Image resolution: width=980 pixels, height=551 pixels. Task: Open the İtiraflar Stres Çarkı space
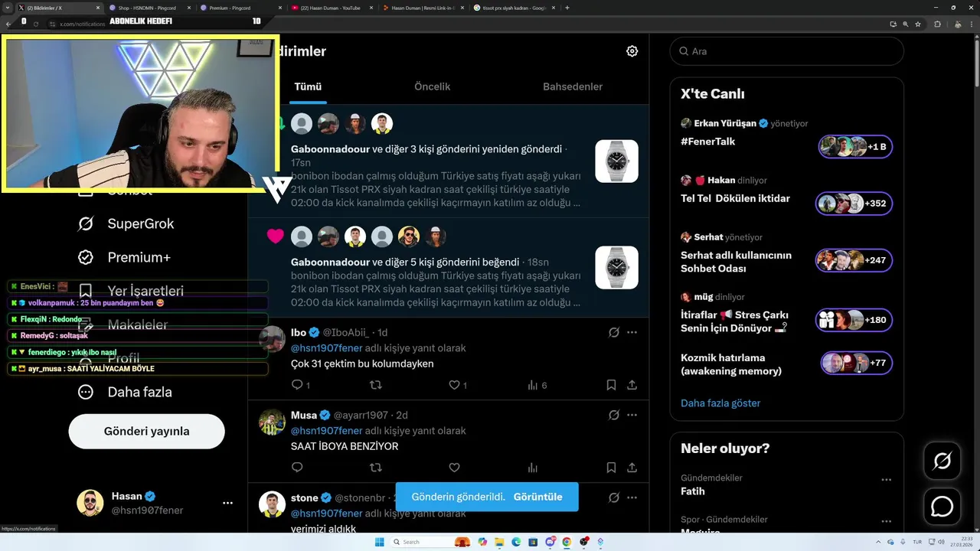(734, 321)
